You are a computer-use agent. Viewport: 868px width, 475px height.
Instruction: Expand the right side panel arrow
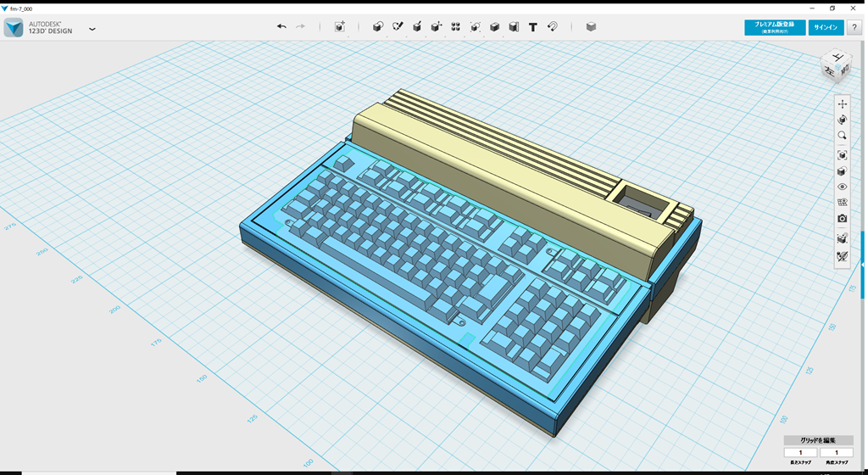(x=863, y=265)
